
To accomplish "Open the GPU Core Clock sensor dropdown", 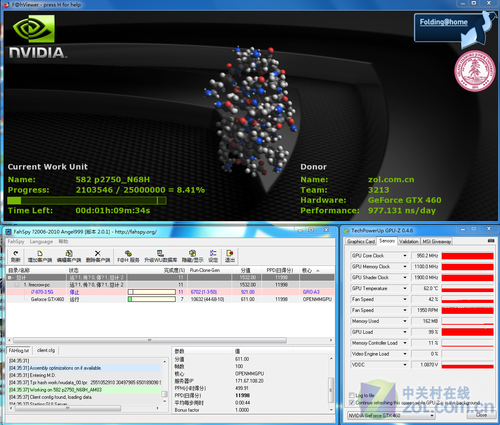I will coord(405,256).
